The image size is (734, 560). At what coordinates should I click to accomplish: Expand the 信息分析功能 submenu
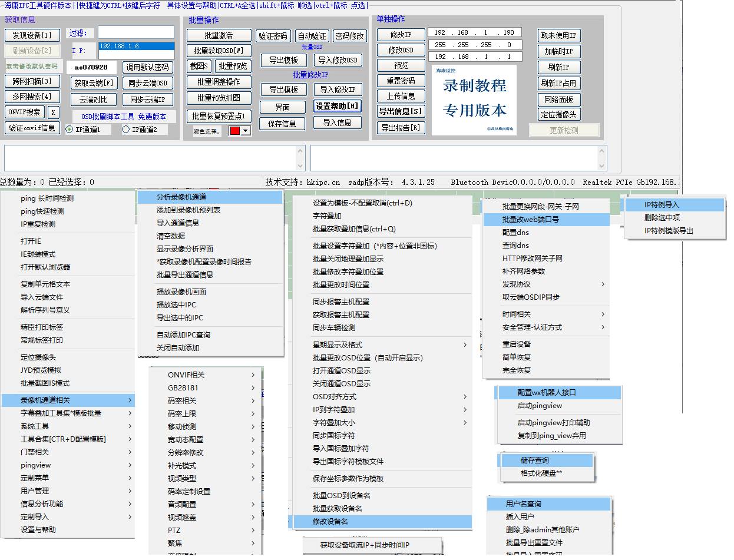click(x=68, y=504)
